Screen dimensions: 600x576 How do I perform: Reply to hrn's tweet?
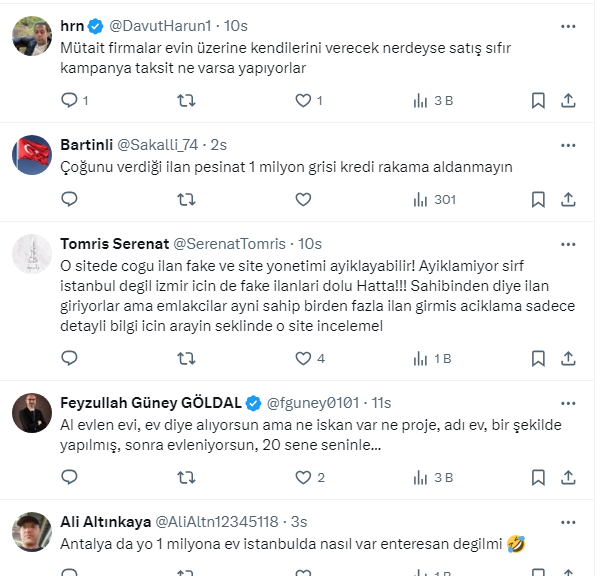click(69, 100)
